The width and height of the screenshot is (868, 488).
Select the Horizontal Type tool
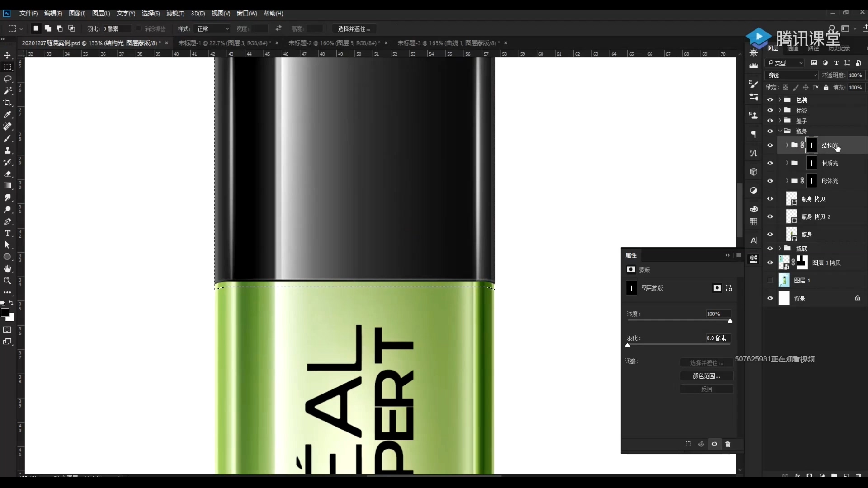(7, 233)
